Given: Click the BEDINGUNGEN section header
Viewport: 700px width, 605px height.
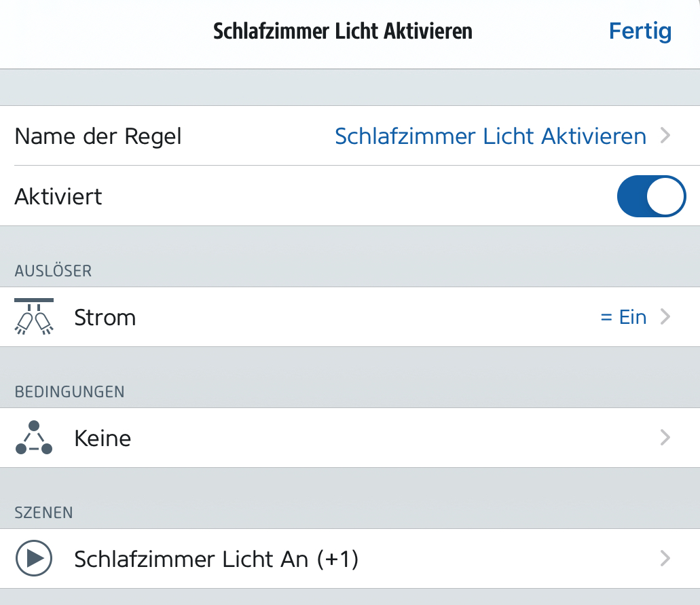Looking at the screenshot, I should point(69,392).
